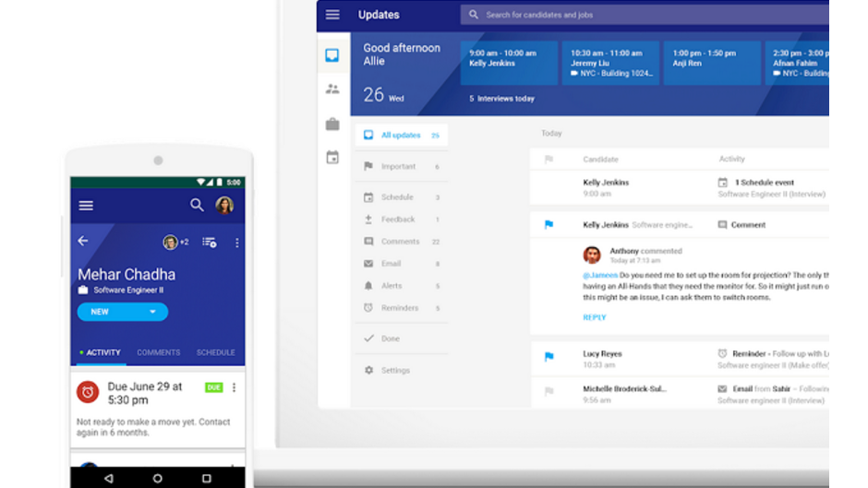Click the '5 Interviews today' text
This screenshot has height=488, width=868.
point(502,99)
